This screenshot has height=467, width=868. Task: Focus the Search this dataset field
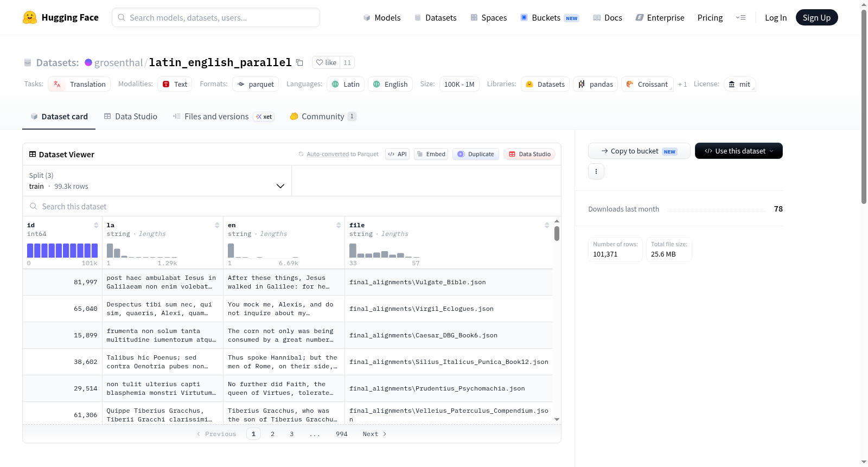(292, 206)
